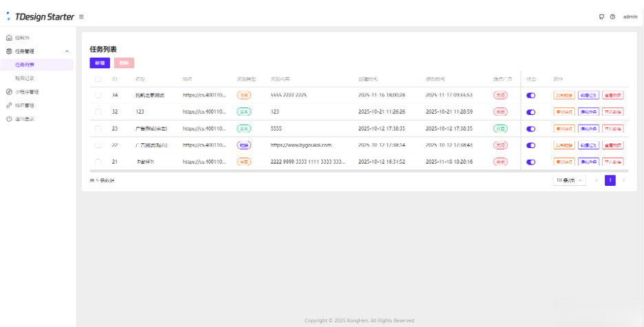Check the select-all checkbox in table header

click(x=98, y=79)
